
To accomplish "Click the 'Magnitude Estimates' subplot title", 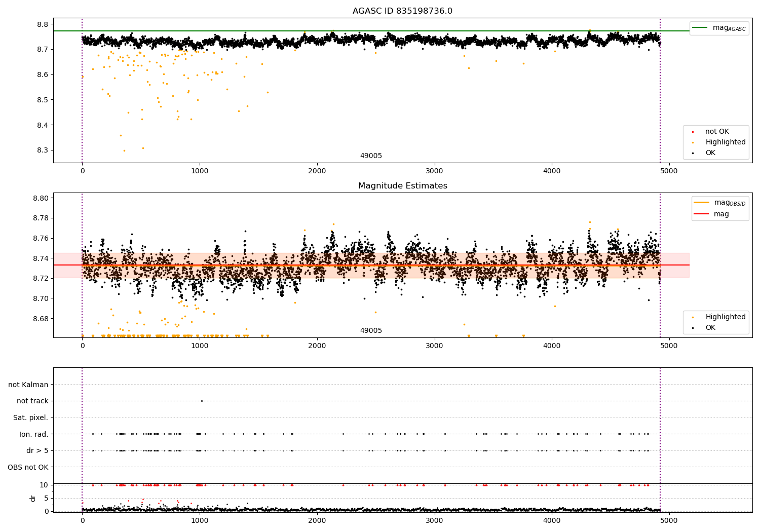I will 403,186.
